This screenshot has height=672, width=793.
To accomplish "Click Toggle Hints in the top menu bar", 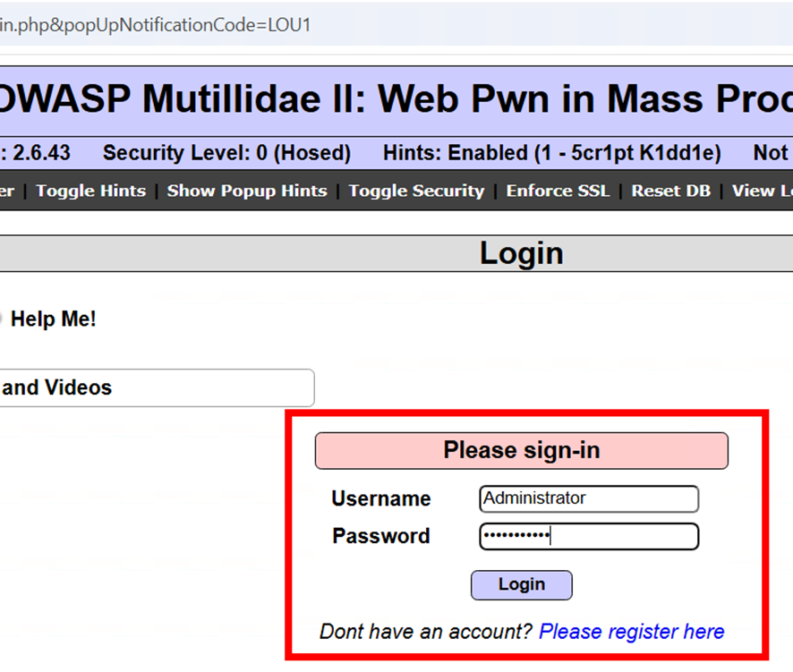I will pyautogui.click(x=91, y=191).
